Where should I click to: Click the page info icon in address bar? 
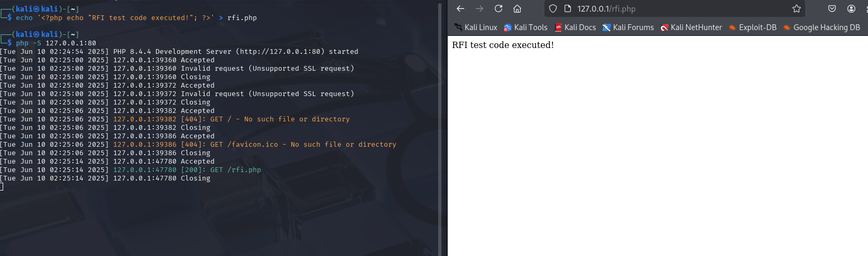click(568, 8)
